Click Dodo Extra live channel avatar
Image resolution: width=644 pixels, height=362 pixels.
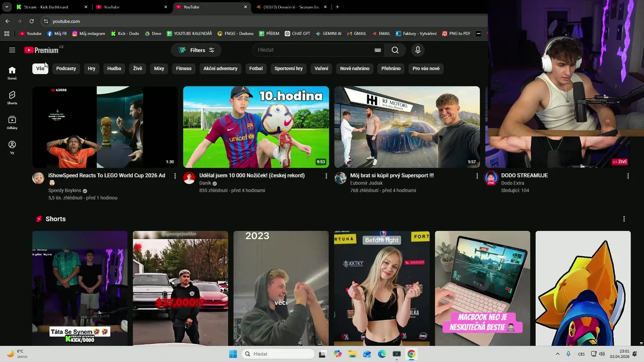coord(492,178)
